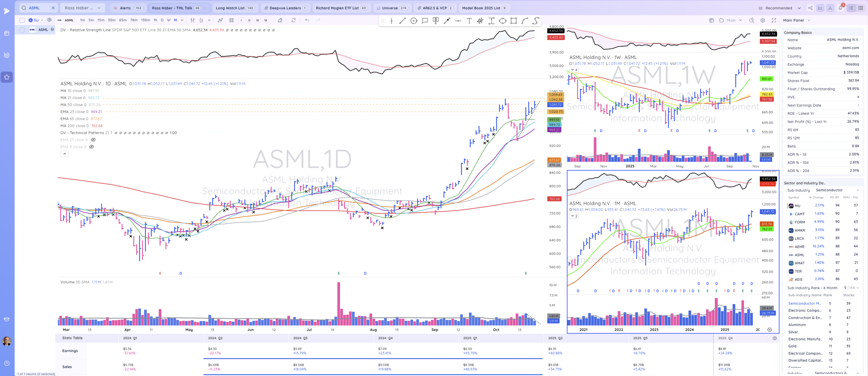
Task: Select MU row in sub-industry table
Action: [823, 206]
